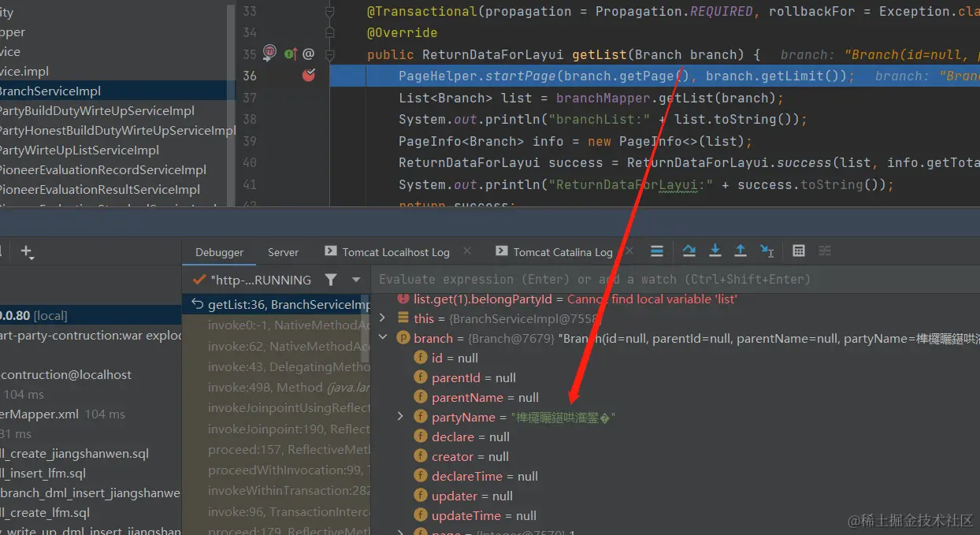Open the Evaluate Expression calculator icon

click(799, 251)
